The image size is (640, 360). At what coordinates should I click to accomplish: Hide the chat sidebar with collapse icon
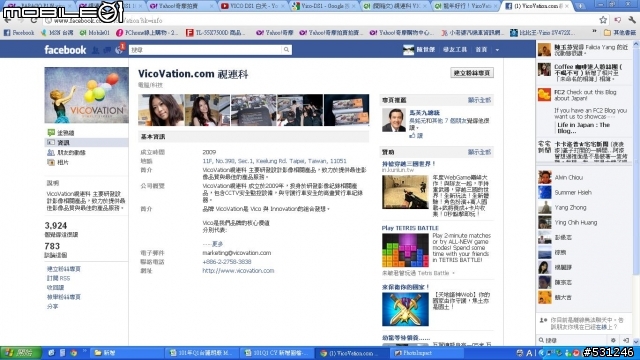click(x=626, y=340)
